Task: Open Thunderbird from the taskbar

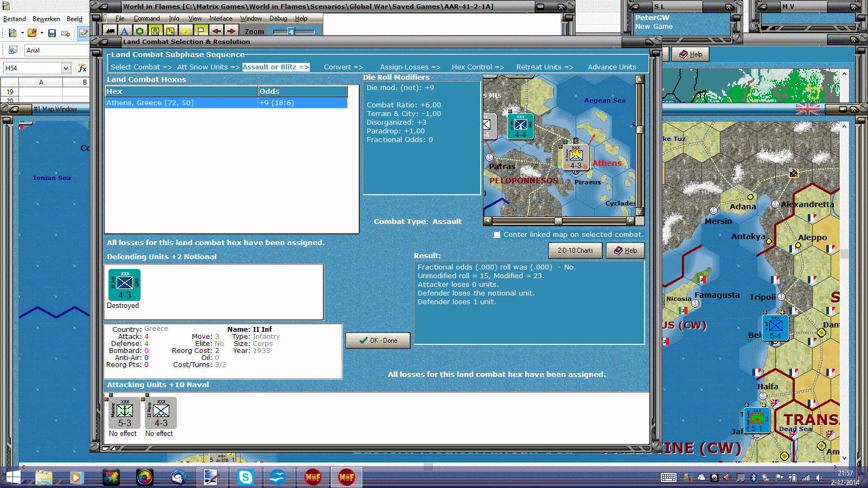Action: (178, 477)
